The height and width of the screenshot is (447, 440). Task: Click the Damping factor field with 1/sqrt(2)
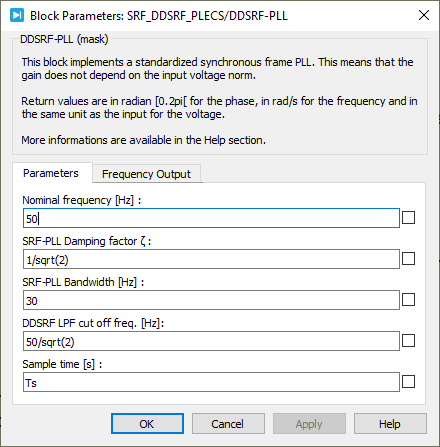pos(211,259)
